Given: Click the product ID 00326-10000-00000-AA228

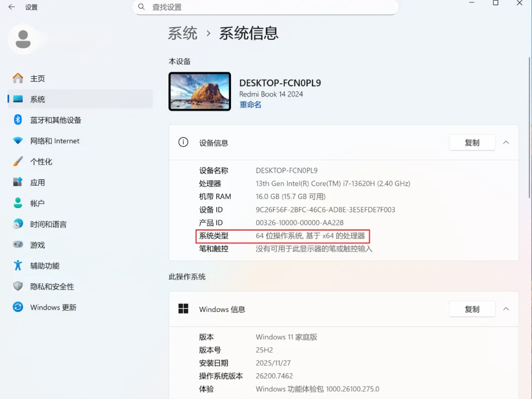Looking at the screenshot, I should [299, 223].
